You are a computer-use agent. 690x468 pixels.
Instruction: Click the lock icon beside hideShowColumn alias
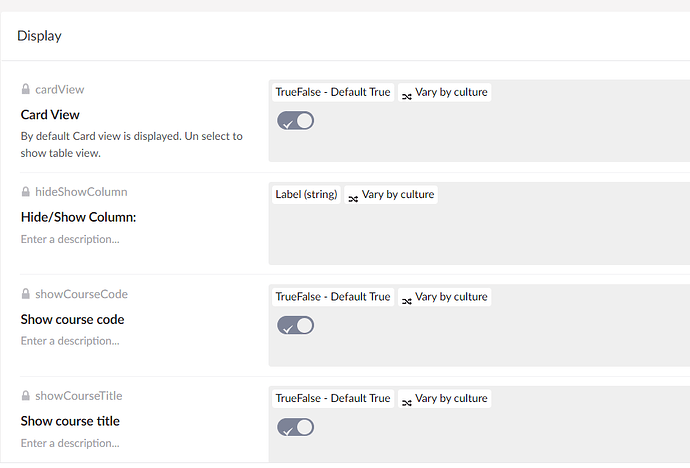point(26,192)
